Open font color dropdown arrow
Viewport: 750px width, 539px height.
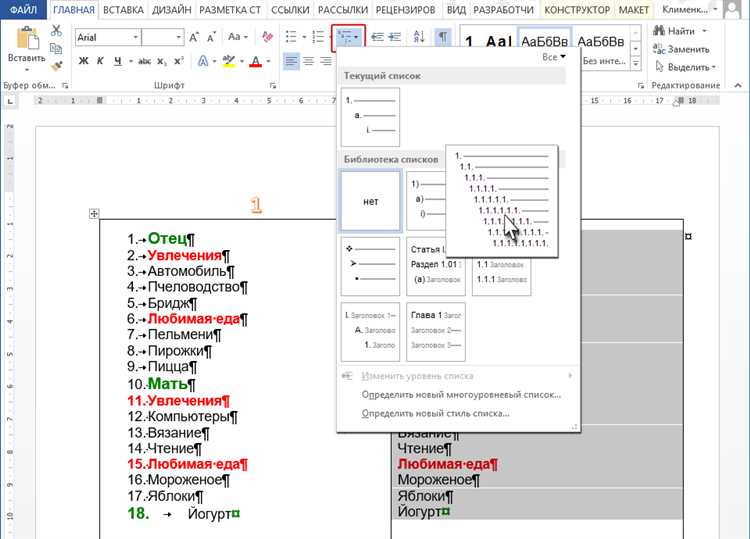[x=268, y=61]
